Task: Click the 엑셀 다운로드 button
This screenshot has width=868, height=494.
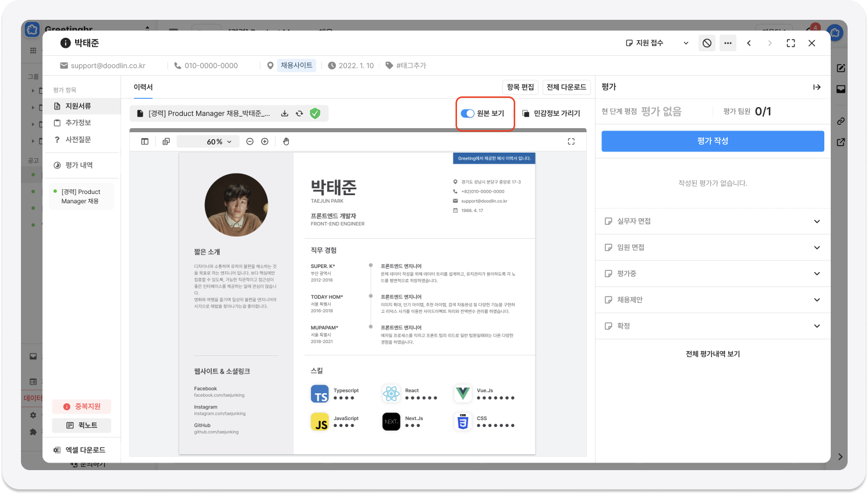Action: 80,450
